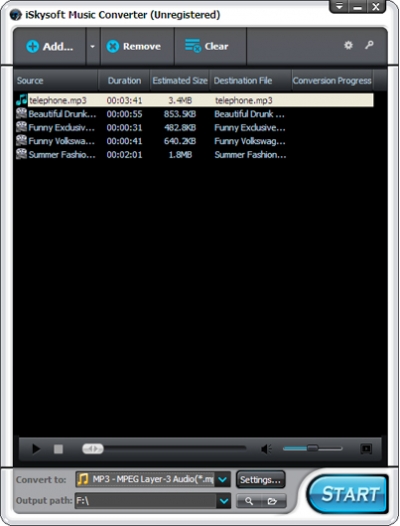This screenshot has height=526, width=400.
Task: Select the telephone.mp3 music note icon
Action: 21,100
